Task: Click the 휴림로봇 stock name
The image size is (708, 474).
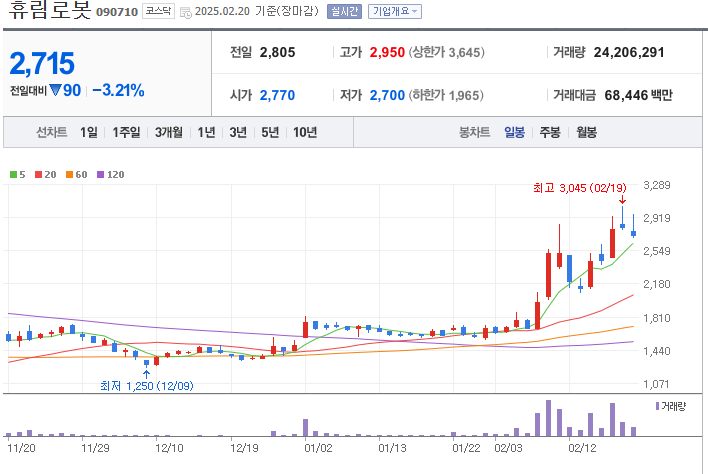Action: pos(50,10)
